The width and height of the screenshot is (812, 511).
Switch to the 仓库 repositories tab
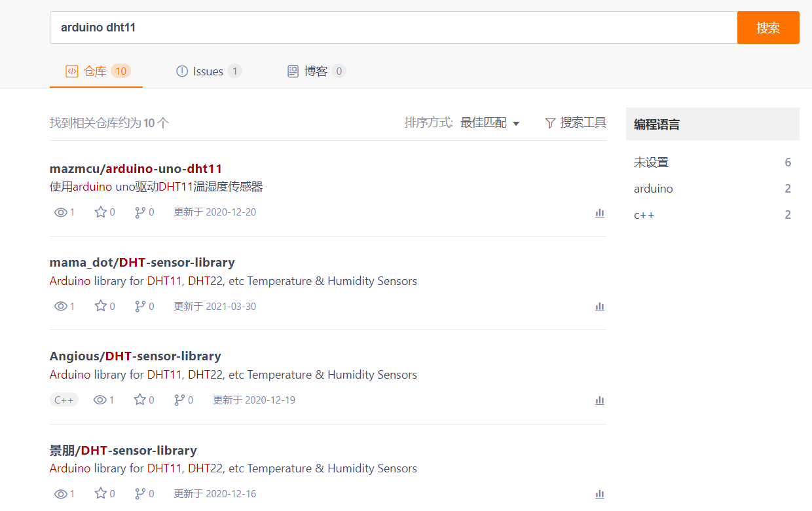pyautogui.click(x=96, y=71)
